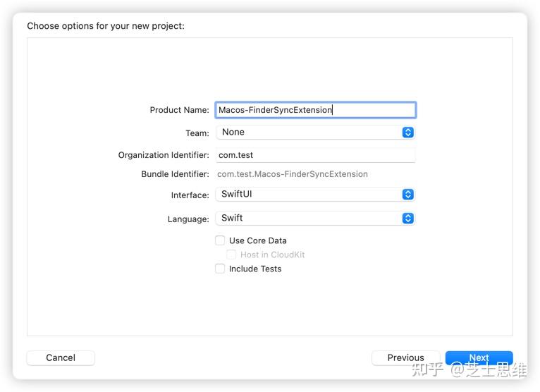Image resolution: width=540 pixels, height=392 pixels.
Task: Click the "Use Core Data" label text
Action: [x=257, y=240]
